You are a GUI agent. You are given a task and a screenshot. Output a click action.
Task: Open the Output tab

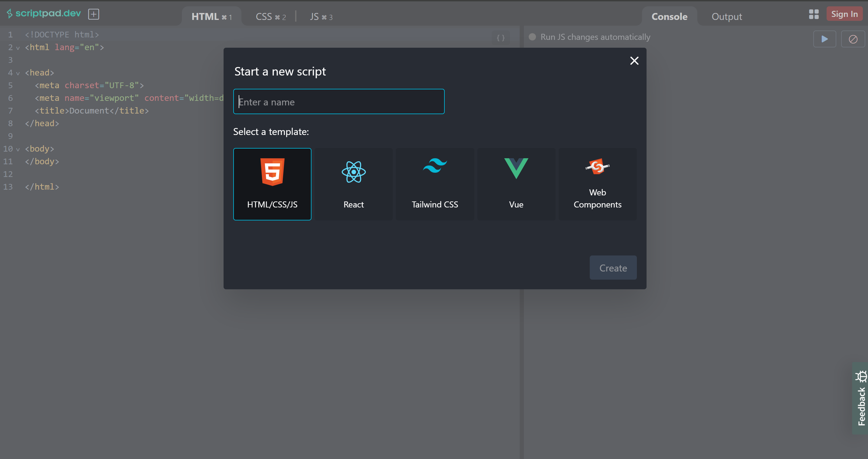pos(727,17)
